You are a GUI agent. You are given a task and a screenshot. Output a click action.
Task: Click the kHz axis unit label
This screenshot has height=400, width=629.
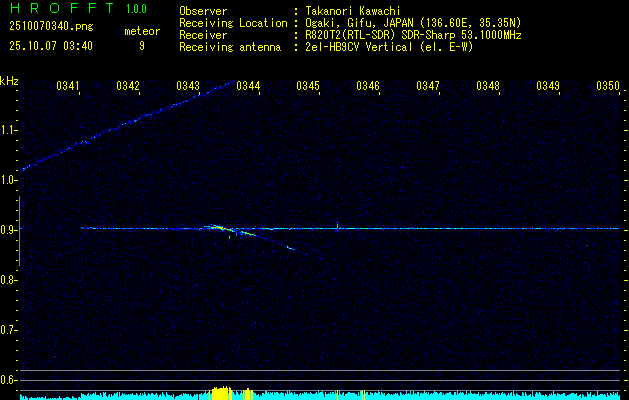9,81
